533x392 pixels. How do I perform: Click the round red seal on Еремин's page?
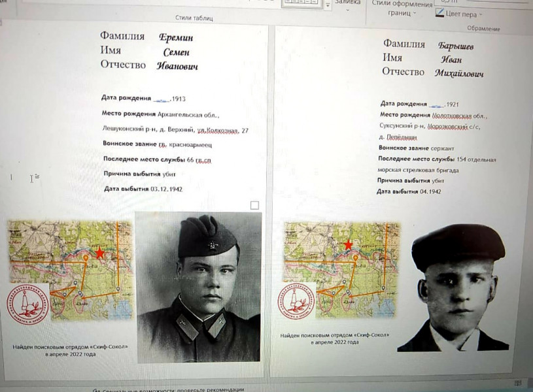[x=28, y=304]
